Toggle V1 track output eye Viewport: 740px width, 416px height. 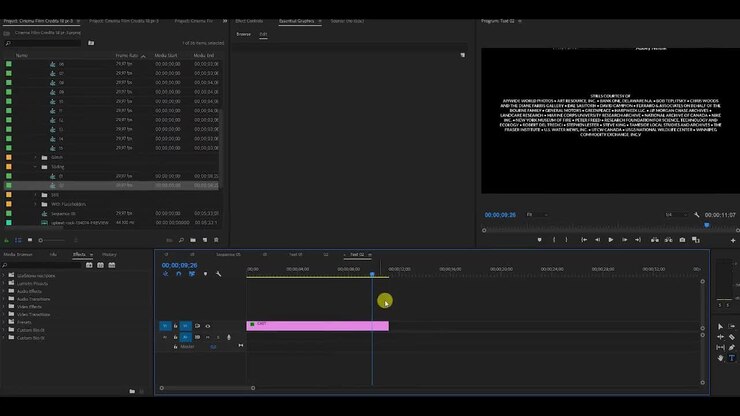click(208, 326)
